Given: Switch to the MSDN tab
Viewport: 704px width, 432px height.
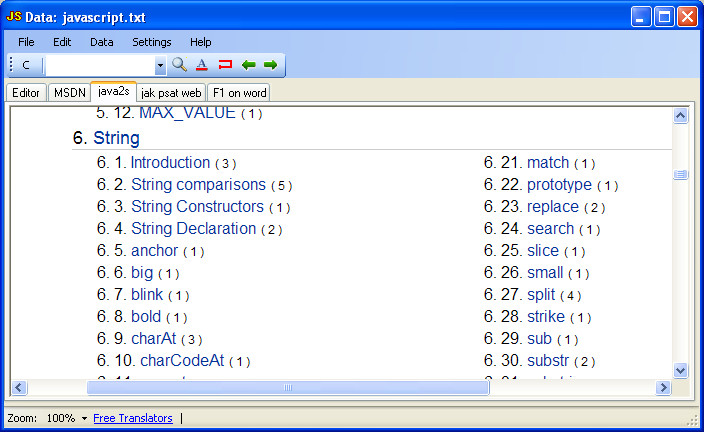Looking at the screenshot, I should tap(69, 92).
